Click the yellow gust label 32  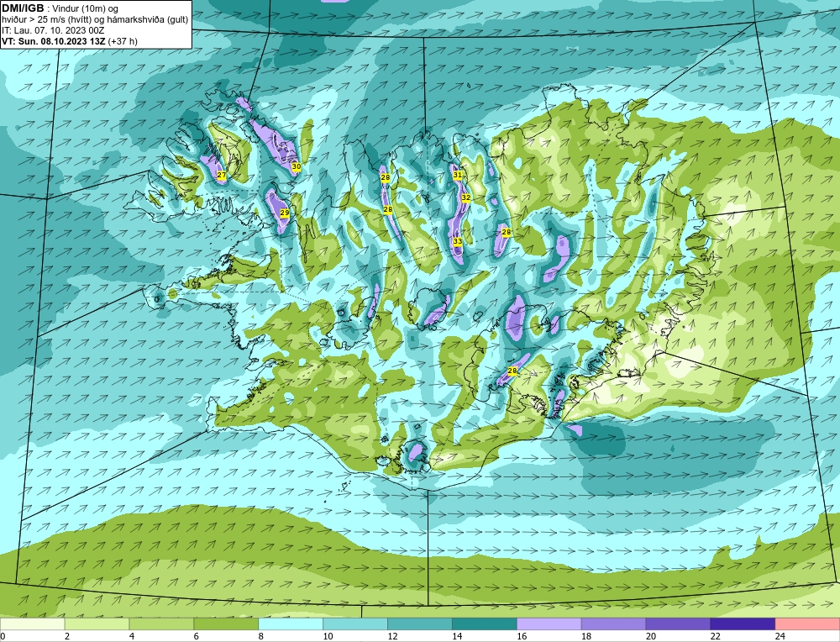coord(466,197)
